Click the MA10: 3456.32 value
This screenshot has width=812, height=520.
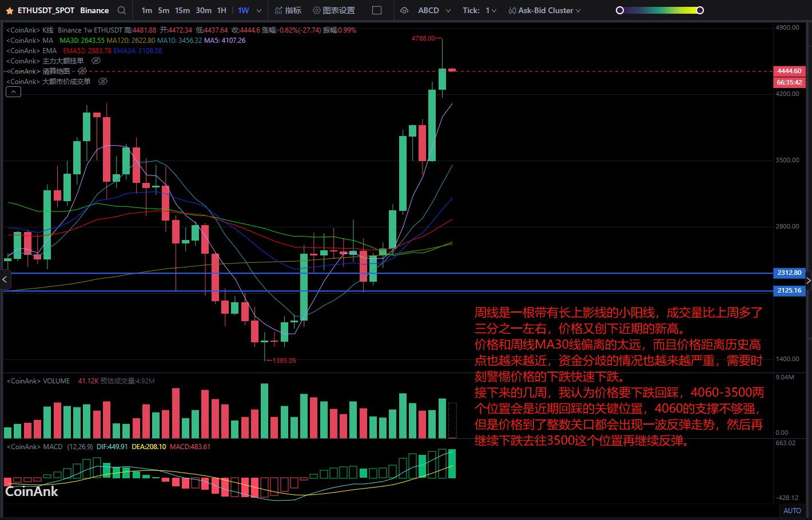pos(180,40)
